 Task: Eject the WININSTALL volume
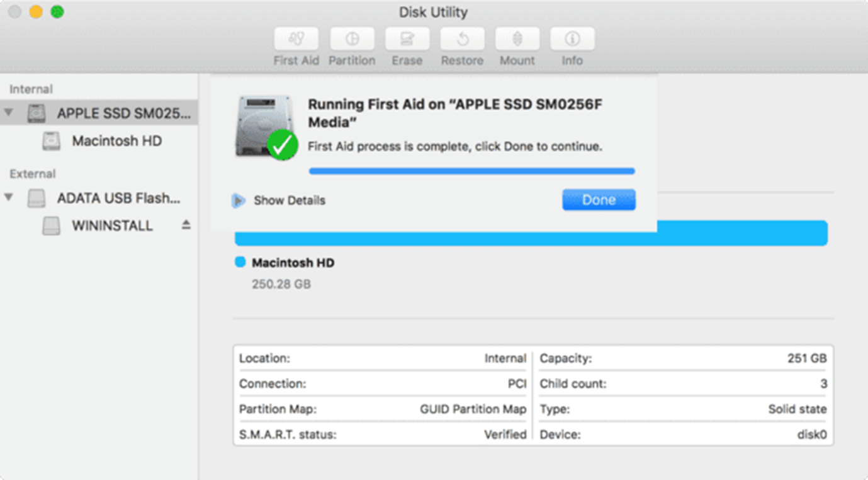(x=186, y=225)
